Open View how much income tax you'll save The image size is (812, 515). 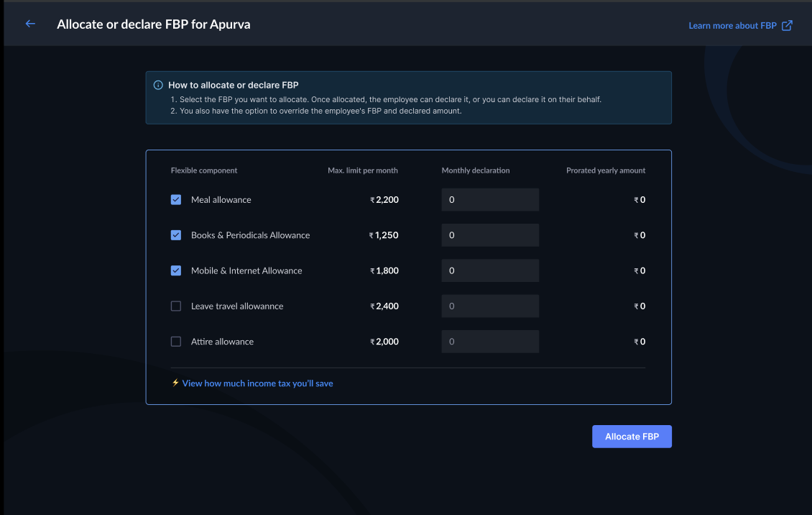click(257, 383)
